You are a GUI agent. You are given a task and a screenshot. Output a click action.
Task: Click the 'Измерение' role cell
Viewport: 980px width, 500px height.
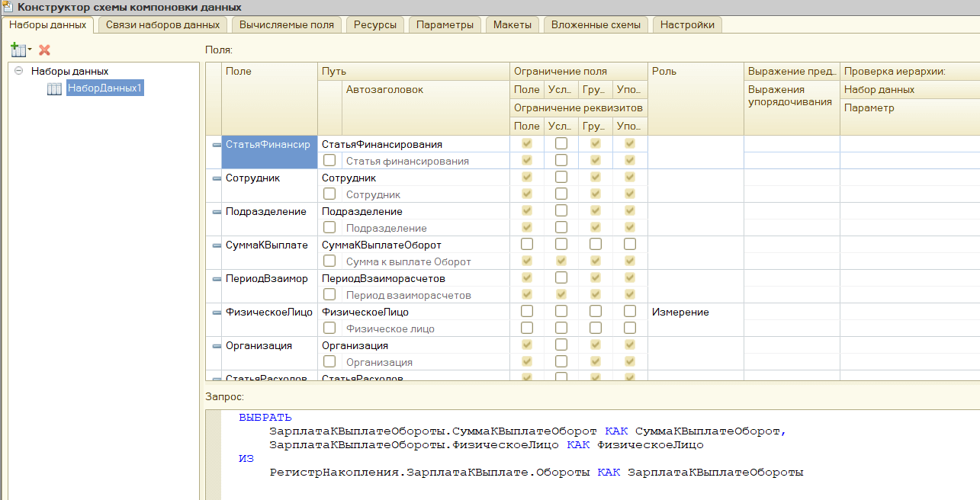click(x=680, y=312)
